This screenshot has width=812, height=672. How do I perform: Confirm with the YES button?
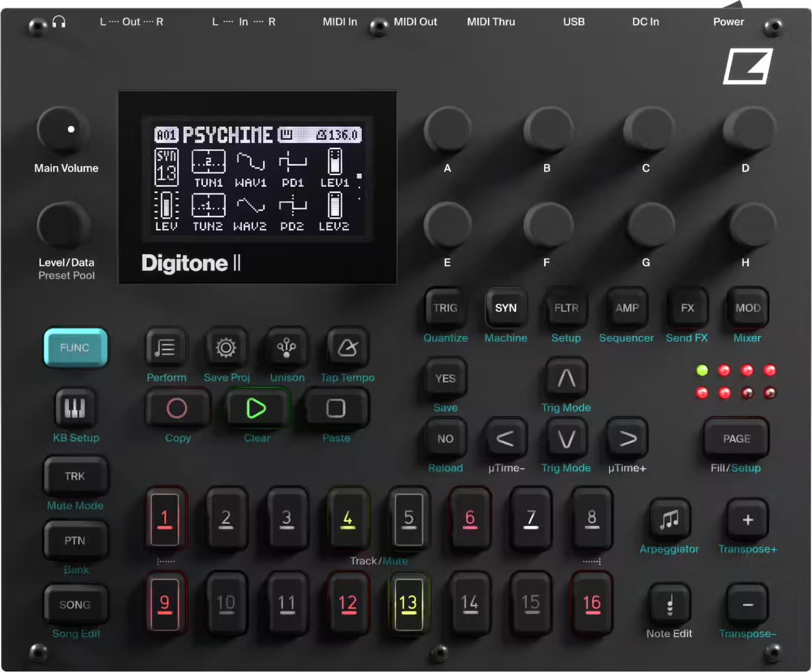pos(444,378)
